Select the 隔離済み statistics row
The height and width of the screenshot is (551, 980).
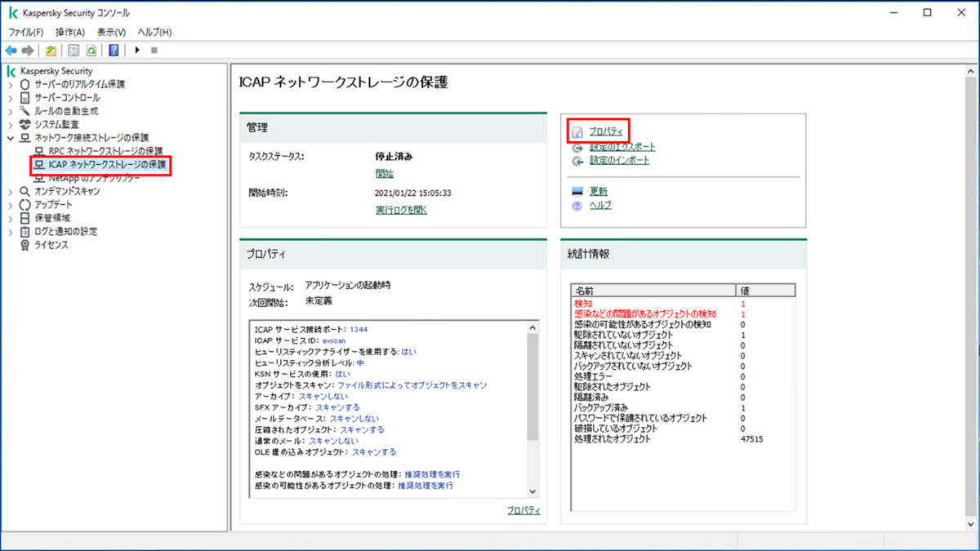683,397
